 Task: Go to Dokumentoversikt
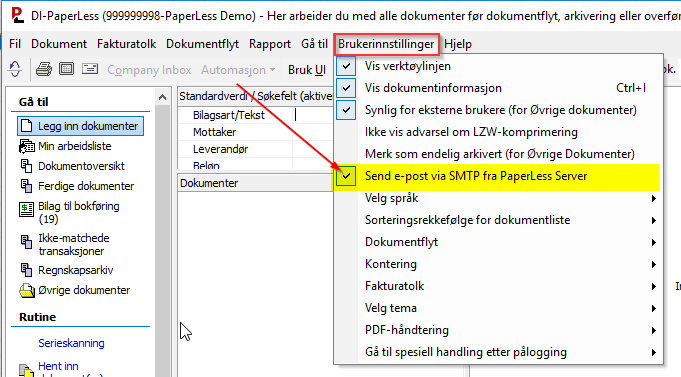click(81, 166)
